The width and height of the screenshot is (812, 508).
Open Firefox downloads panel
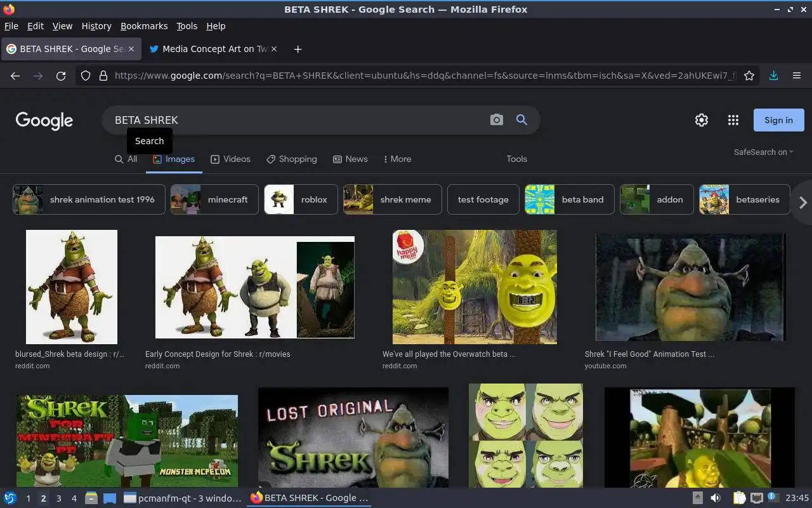pyautogui.click(x=773, y=76)
